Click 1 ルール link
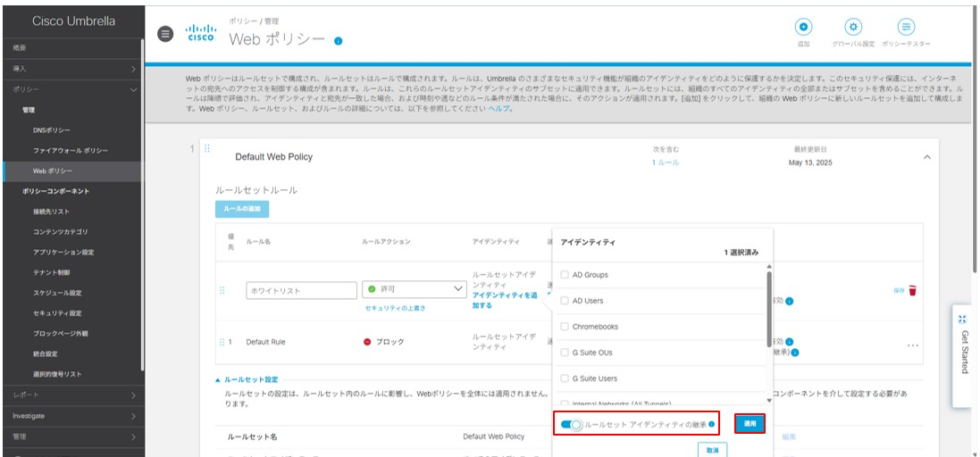Screen dimensions: 980x457 point(665,162)
